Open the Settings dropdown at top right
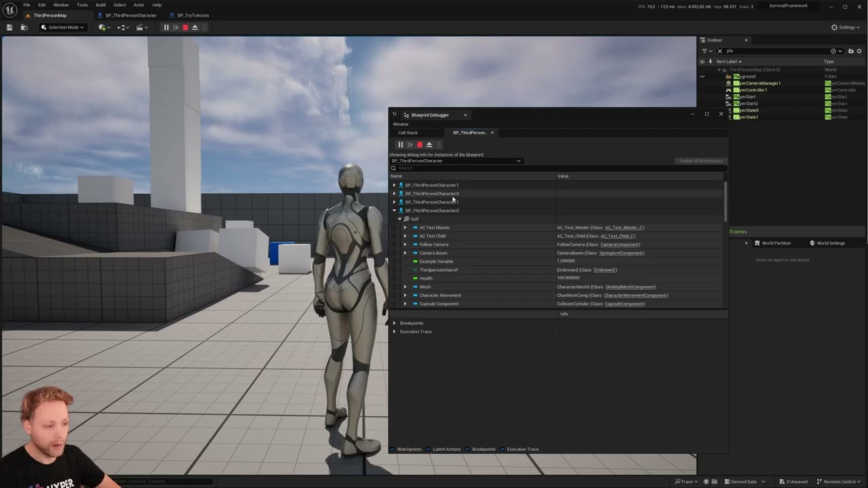 point(845,27)
